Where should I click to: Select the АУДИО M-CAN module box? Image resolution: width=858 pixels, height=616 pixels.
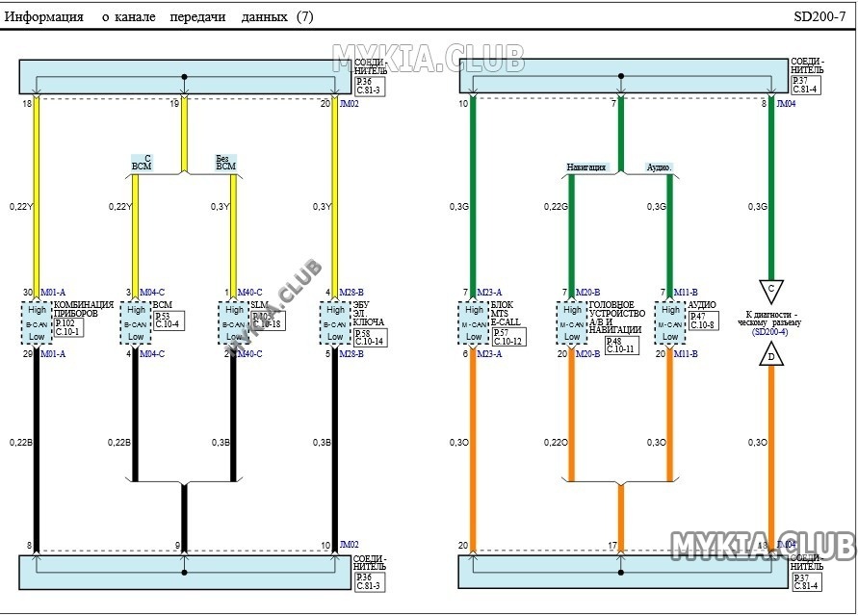point(670,323)
